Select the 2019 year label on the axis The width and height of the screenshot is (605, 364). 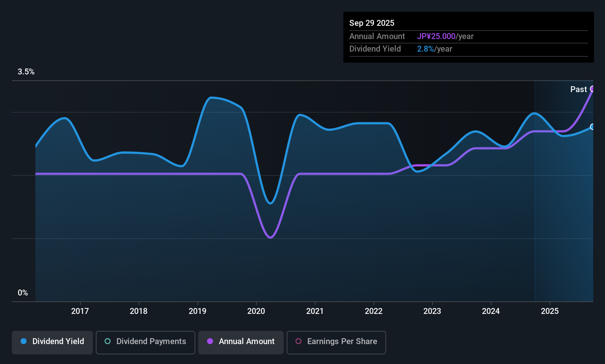pos(197,311)
